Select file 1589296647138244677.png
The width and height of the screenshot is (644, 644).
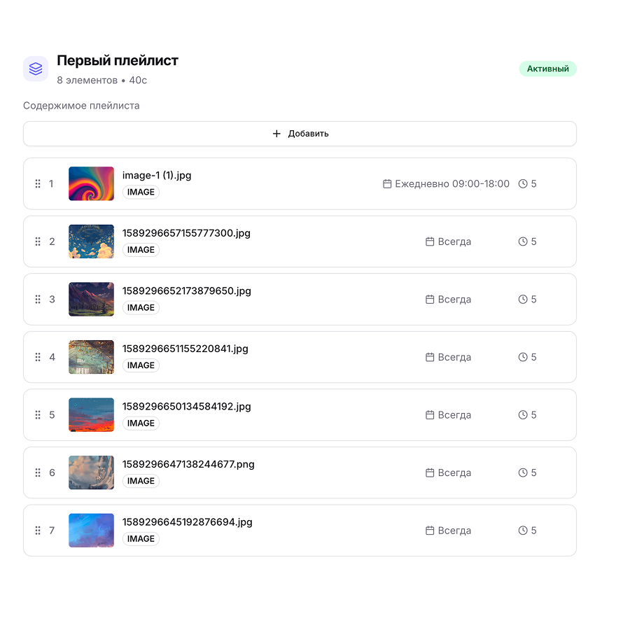pyautogui.click(x=188, y=464)
